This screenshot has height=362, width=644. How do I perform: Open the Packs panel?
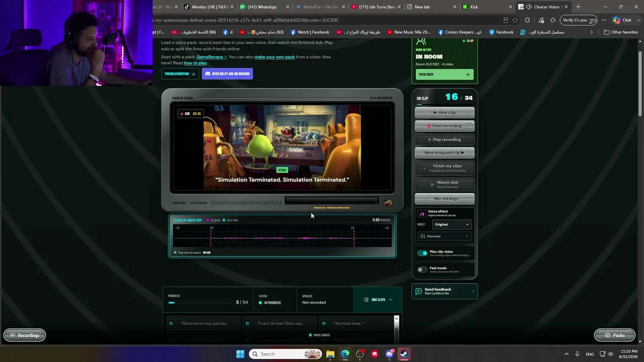[614, 335]
